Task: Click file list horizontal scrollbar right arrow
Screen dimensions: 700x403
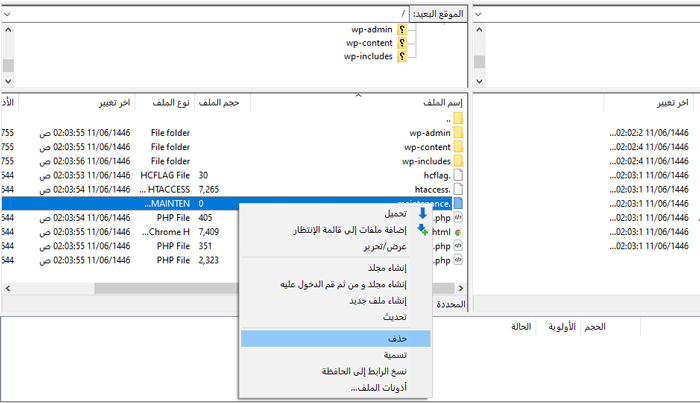Action: pos(461,288)
